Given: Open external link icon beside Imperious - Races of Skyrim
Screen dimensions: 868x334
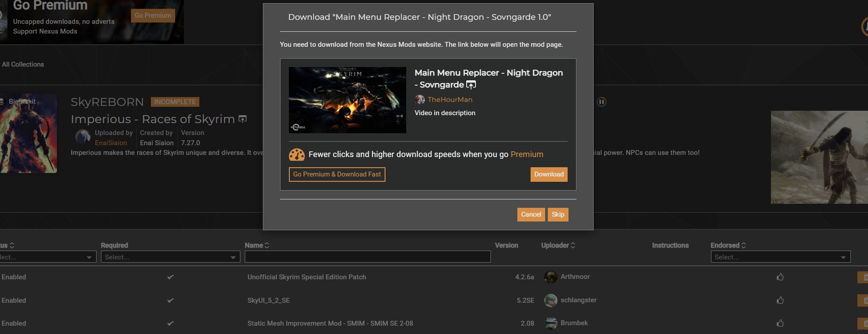Looking at the screenshot, I should (243, 119).
